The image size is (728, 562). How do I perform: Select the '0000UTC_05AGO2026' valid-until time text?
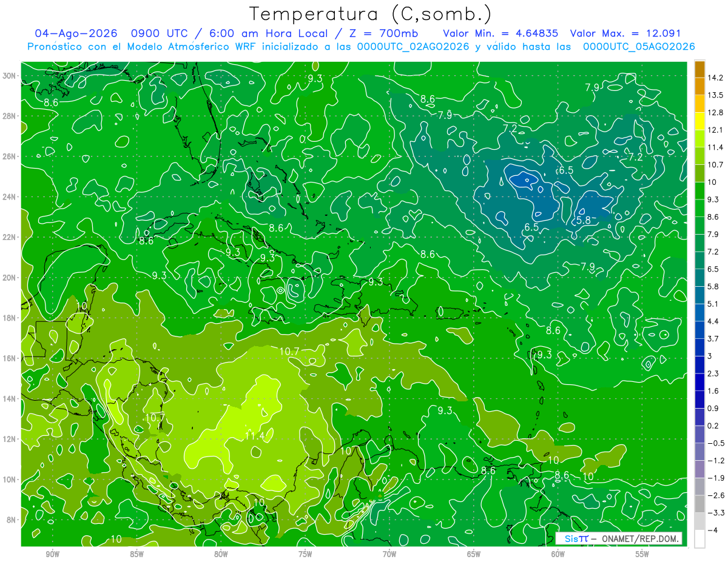(639, 47)
